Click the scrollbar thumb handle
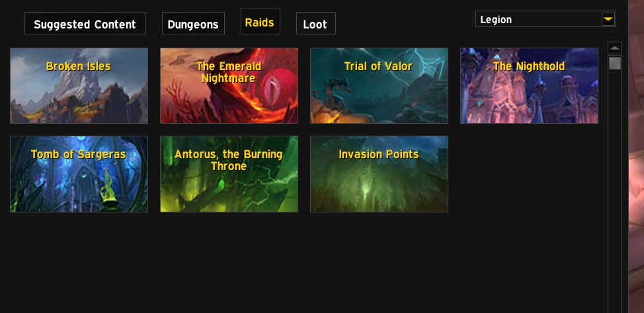This screenshot has width=644, height=313. [x=614, y=64]
